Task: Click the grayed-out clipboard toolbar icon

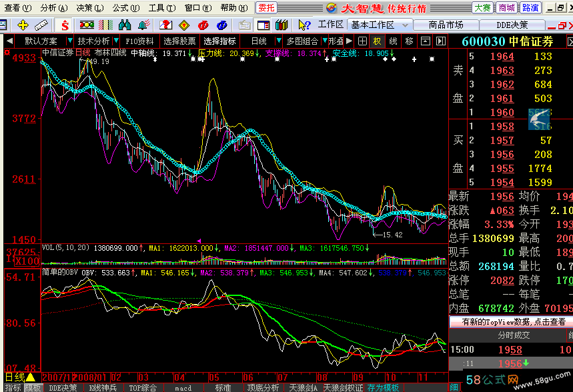Action: point(244,25)
